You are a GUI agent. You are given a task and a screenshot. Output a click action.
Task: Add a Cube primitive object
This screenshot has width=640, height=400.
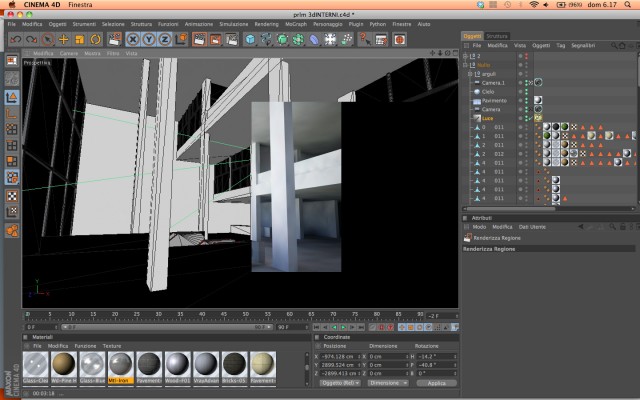(x=250, y=40)
